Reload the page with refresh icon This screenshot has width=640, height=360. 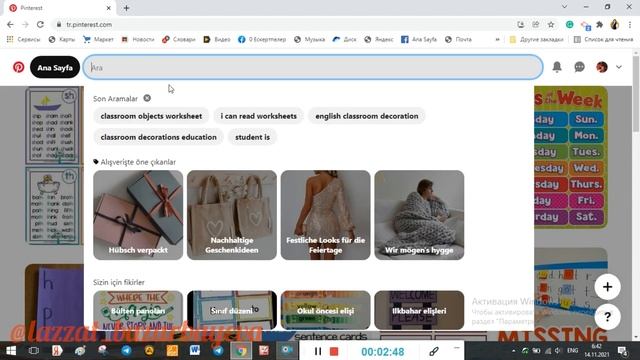point(40,24)
